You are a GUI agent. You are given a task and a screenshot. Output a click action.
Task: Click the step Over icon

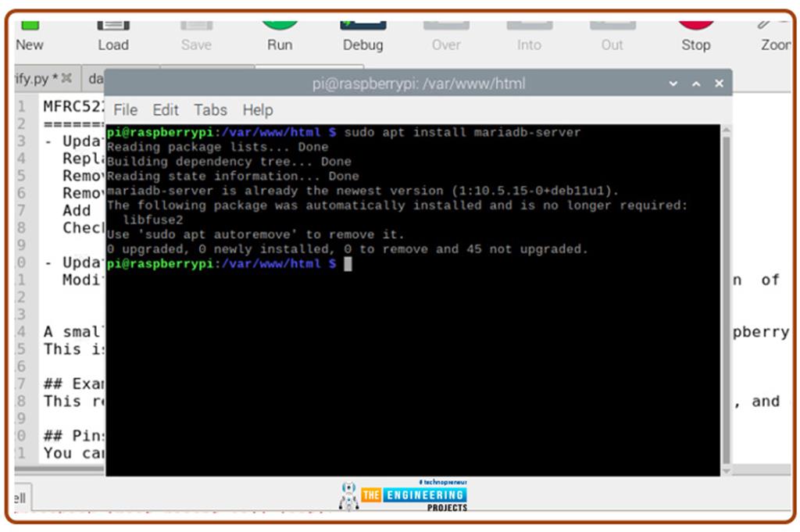pos(445,27)
